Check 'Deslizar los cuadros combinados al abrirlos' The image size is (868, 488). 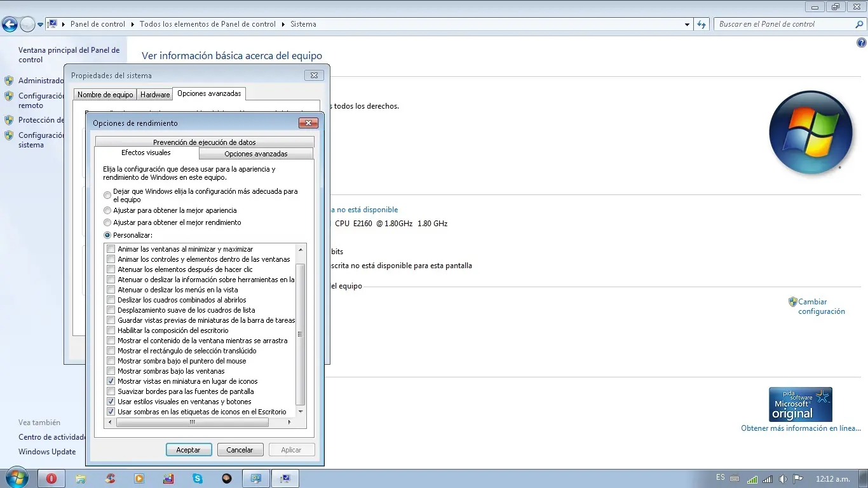click(111, 300)
